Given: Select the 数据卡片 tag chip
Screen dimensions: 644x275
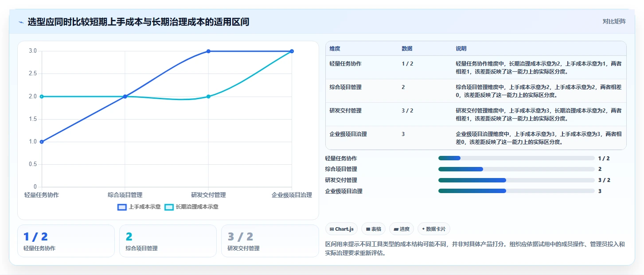Looking at the screenshot, I should point(434,229).
